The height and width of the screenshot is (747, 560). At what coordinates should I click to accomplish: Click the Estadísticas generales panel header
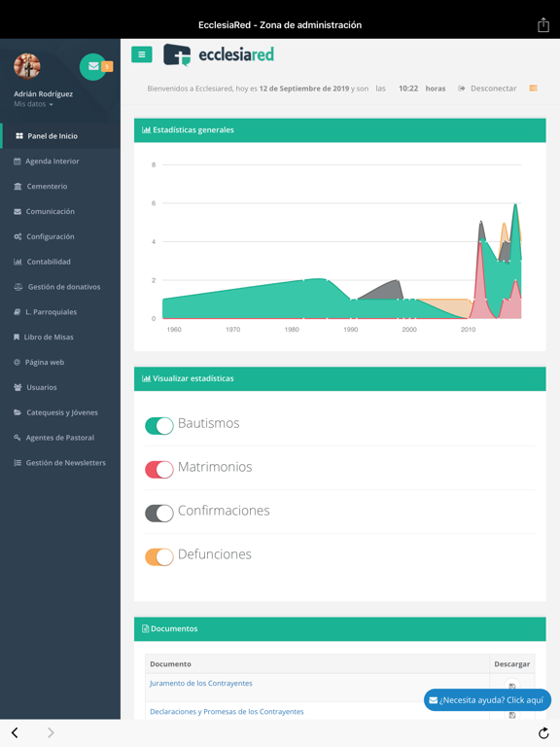tap(340, 130)
